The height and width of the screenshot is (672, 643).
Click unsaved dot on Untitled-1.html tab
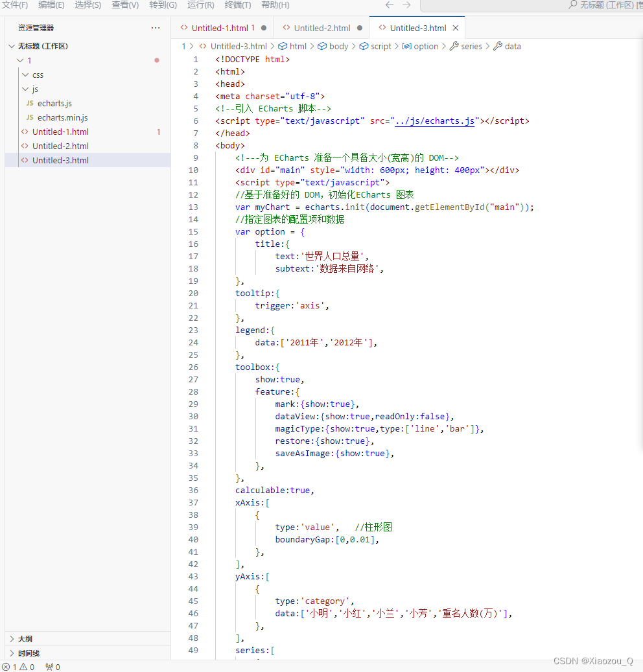[x=264, y=28]
